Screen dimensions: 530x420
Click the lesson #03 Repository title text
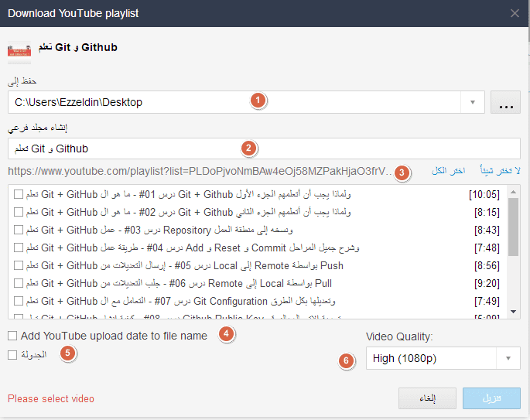coord(159,230)
